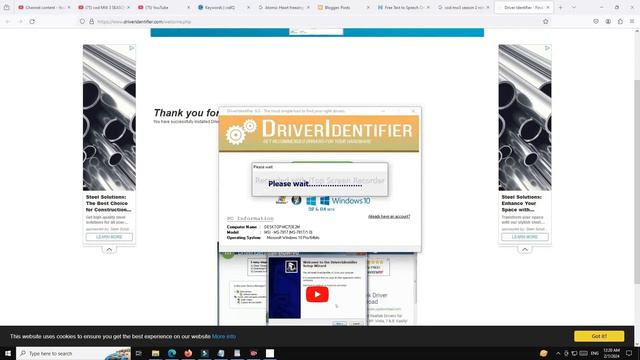The height and width of the screenshot is (360, 640).
Task: Launch Microsoft Edge from the taskbar
Action: [x=172, y=353]
